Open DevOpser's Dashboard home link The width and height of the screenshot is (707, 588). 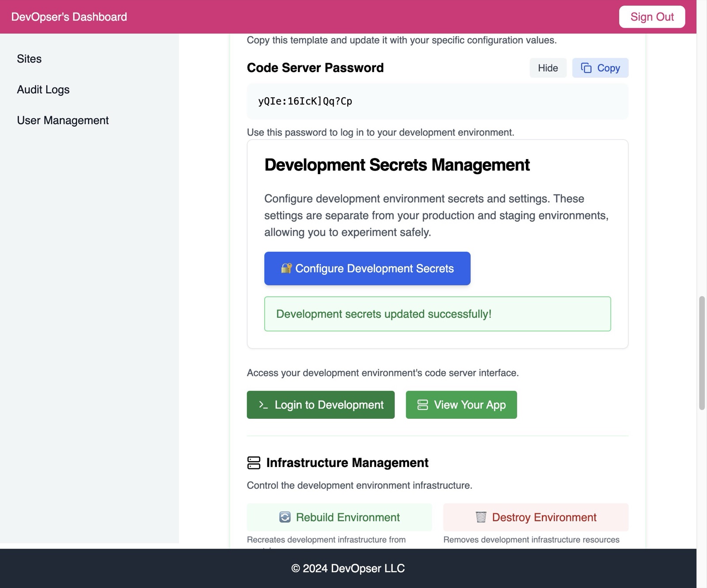point(69,17)
